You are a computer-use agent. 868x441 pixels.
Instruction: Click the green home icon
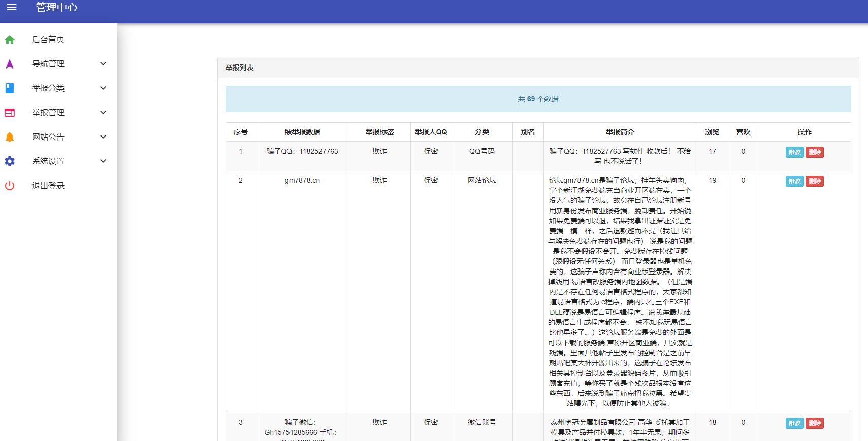point(10,40)
